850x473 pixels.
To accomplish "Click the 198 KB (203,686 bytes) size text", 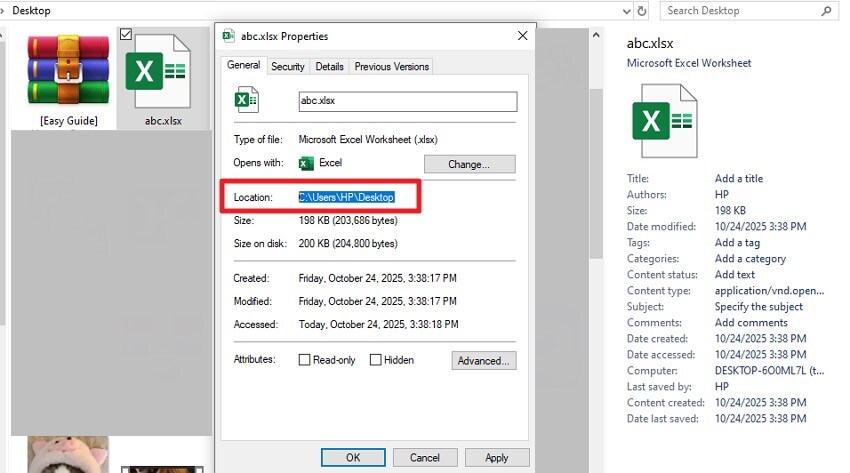I will [348, 221].
